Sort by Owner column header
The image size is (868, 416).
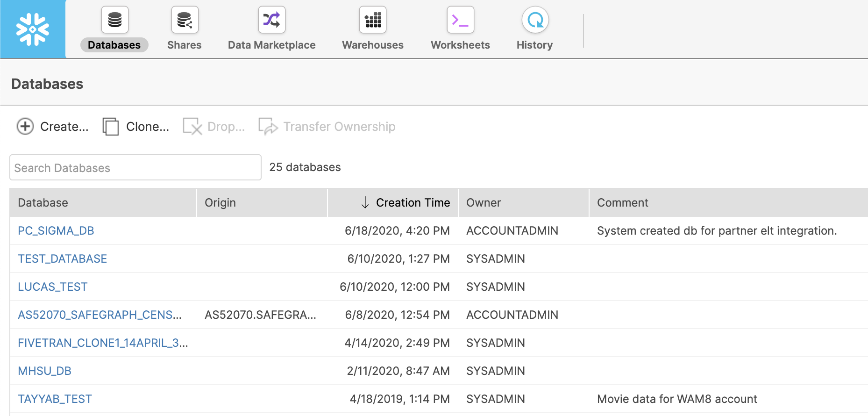click(x=484, y=203)
